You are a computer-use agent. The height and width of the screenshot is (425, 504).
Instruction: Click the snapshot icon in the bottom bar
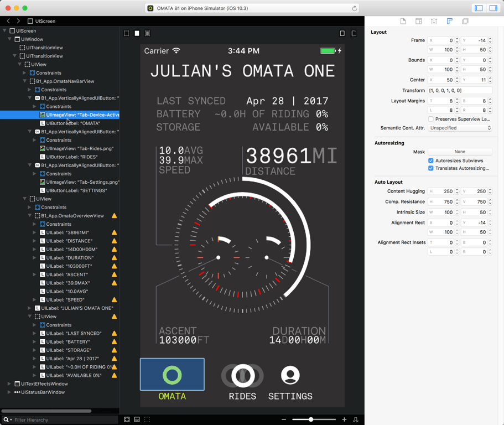pyautogui.click(x=137, y=419)
